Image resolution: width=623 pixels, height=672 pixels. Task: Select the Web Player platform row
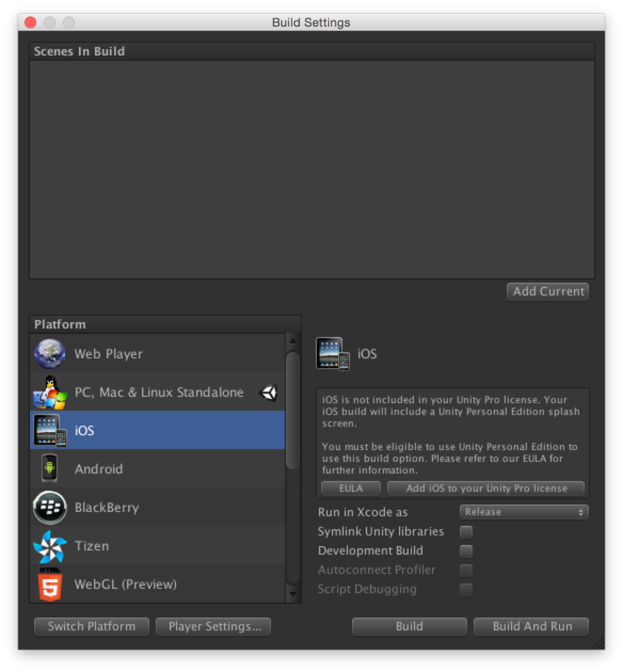point(158,354)
